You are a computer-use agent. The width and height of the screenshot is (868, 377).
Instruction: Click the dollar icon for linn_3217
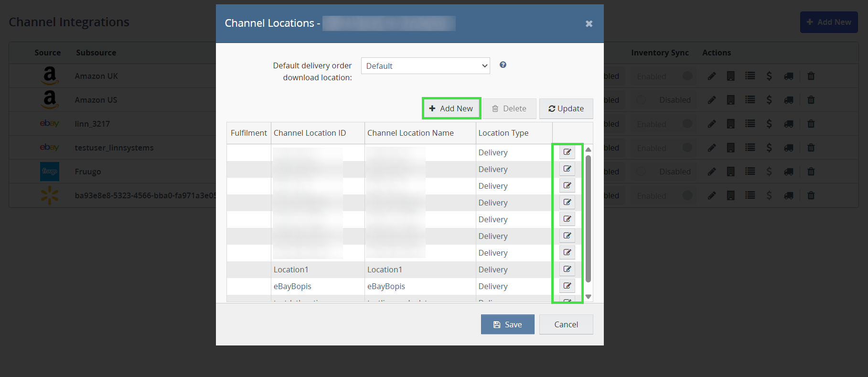pyautogui.click(x=769, y=124)
